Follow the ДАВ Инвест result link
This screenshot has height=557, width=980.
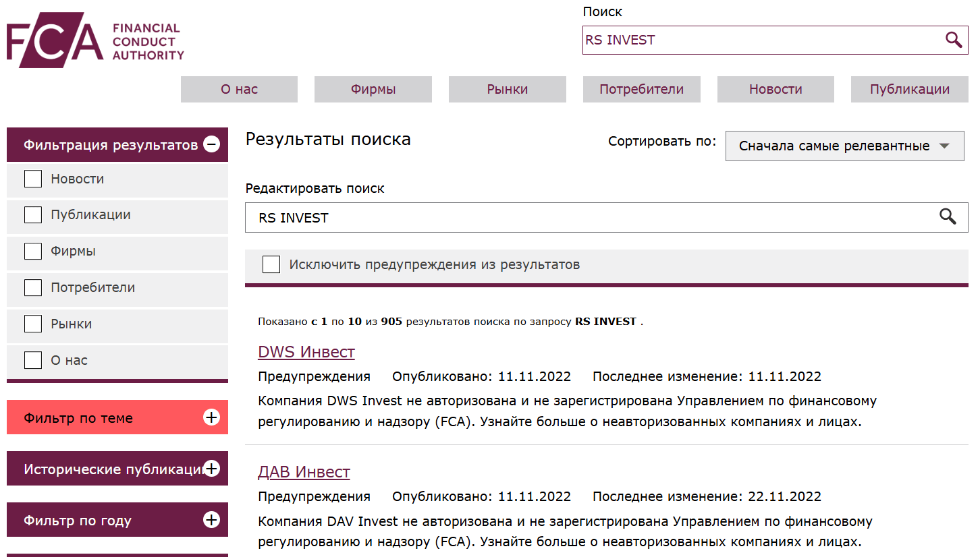pyautogui.click(x=304, y=471)
